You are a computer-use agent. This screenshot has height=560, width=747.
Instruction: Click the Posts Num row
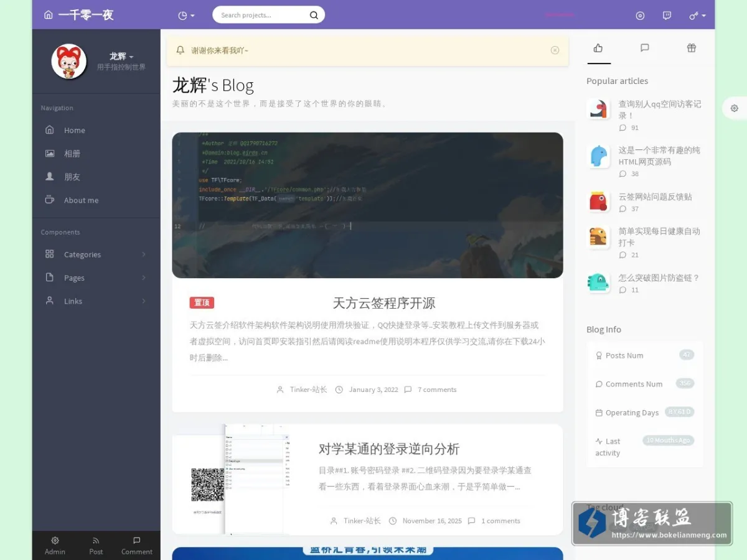[x=645, y=355]
